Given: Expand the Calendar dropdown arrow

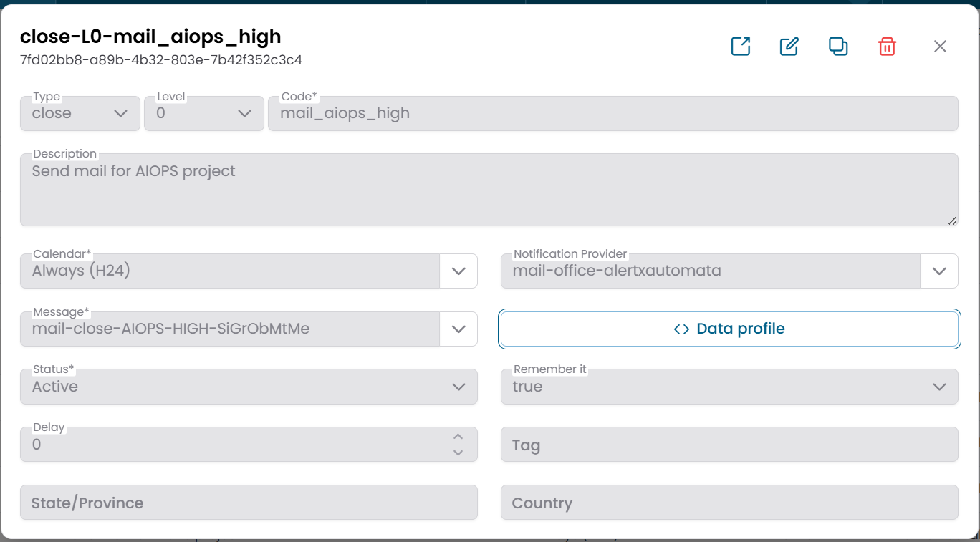Looking at the screenshot, I should tap(458, 271).
